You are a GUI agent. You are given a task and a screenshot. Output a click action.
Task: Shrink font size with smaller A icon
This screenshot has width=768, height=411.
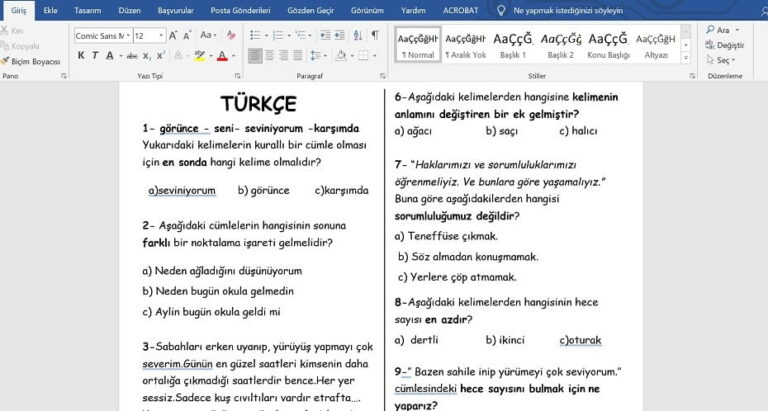[187, 35]
